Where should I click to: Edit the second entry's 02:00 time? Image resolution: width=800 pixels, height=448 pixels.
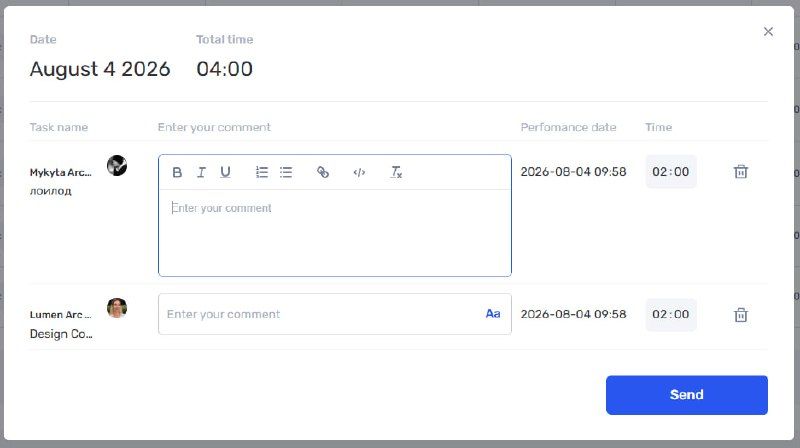(x=671, y=314)
